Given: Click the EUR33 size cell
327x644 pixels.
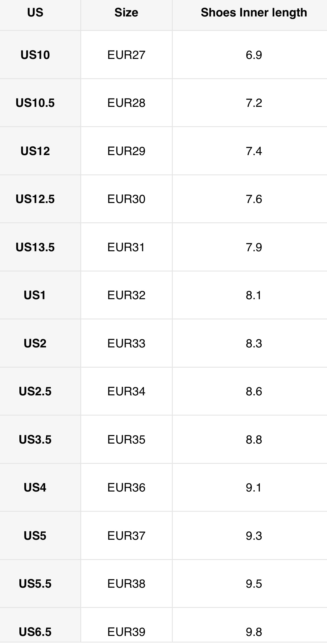Looking at the screenshot, I should [126, 344].
